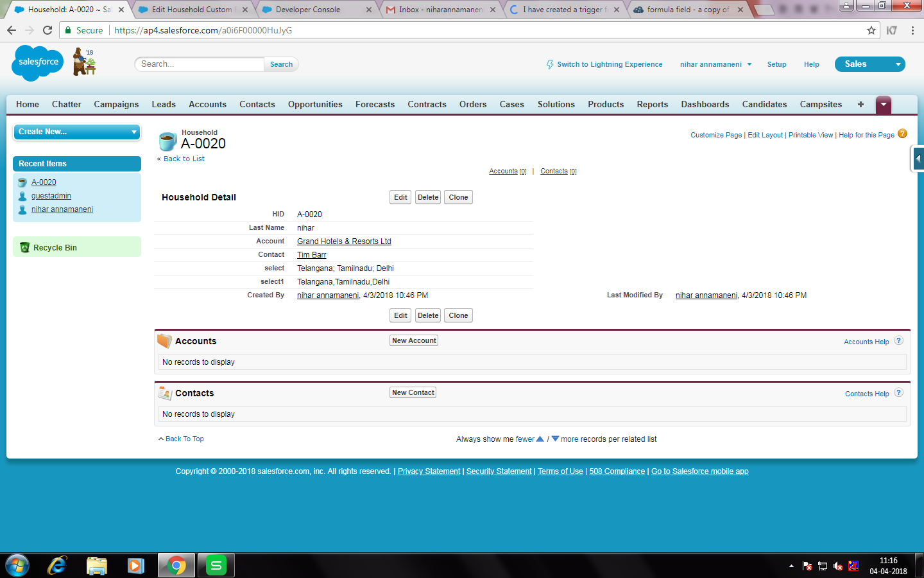The width and height of the screenshot is (924, 578).
Task: Focus the Salesforce search input field
Action: tap(200, 64)
